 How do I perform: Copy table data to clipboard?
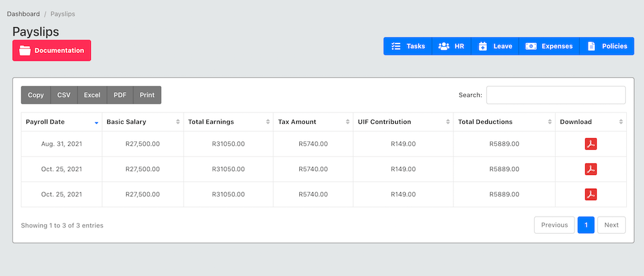click(x=36, y=95)
